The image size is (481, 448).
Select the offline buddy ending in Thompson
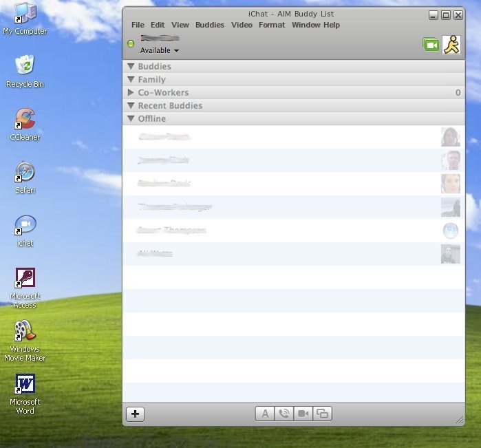(x=294, y=231)
